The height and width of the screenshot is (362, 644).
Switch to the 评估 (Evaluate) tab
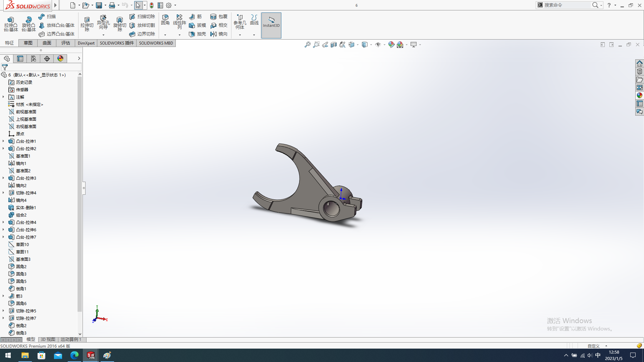click(65, 43)
